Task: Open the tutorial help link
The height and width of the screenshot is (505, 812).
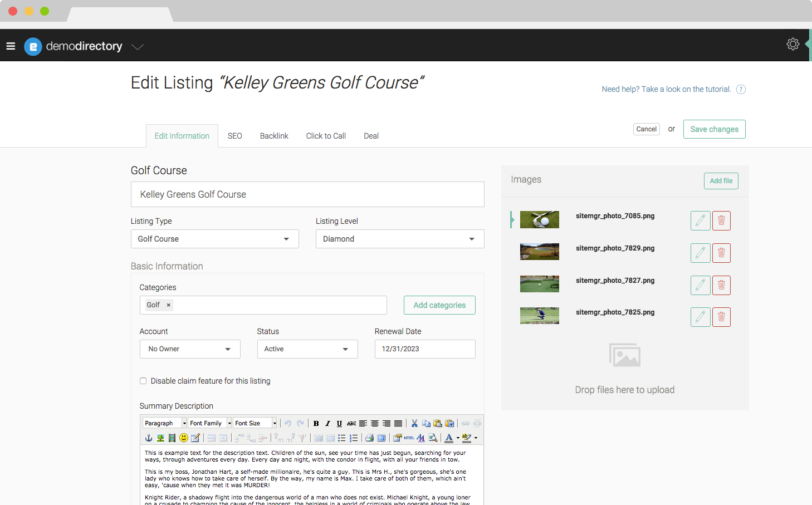Action: tap(666, 89)
